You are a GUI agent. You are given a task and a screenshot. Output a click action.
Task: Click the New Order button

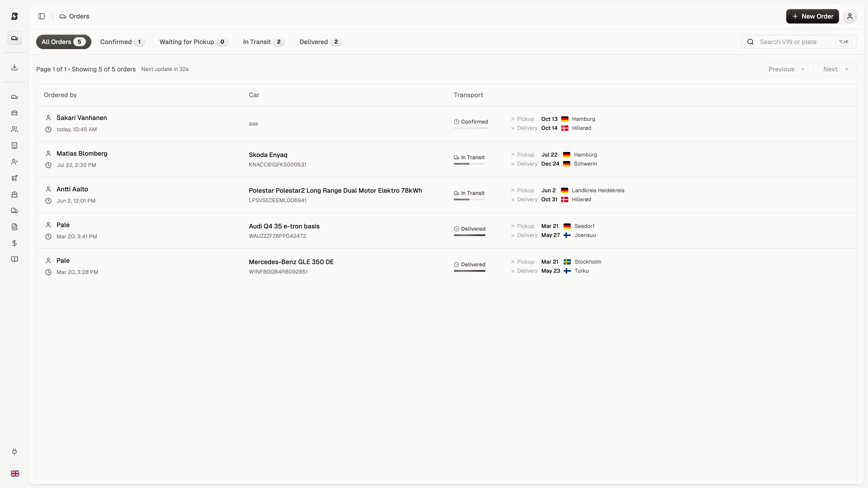(812, 16)
